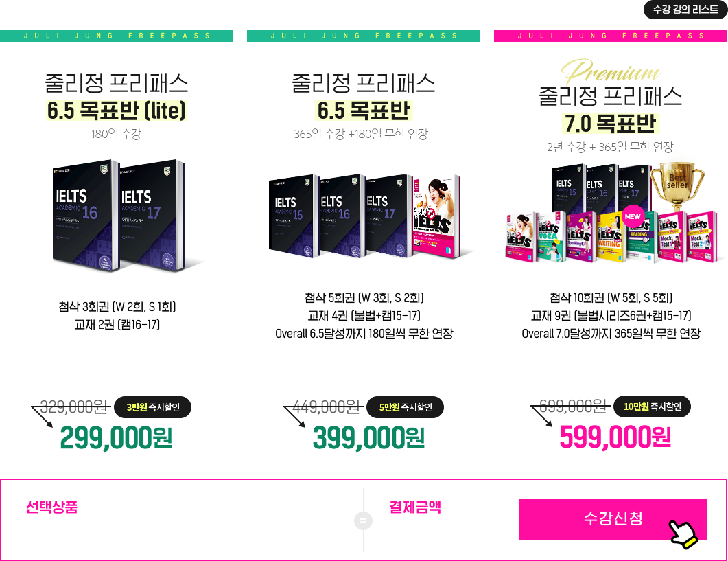Screen dimensions: 728x561
Task: Click the grey equals sign circle icon
Action: tap(363, 520)
